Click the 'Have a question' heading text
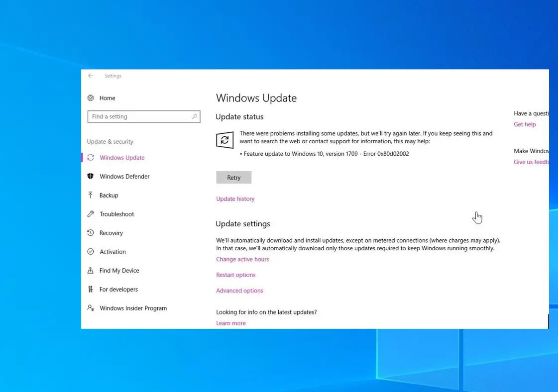This screenshot has height=392, width=558. point(531,113)
